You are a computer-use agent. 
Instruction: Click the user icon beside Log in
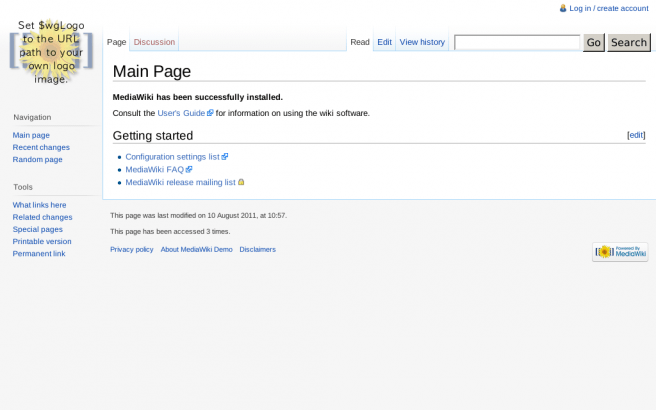coord(563,8)
